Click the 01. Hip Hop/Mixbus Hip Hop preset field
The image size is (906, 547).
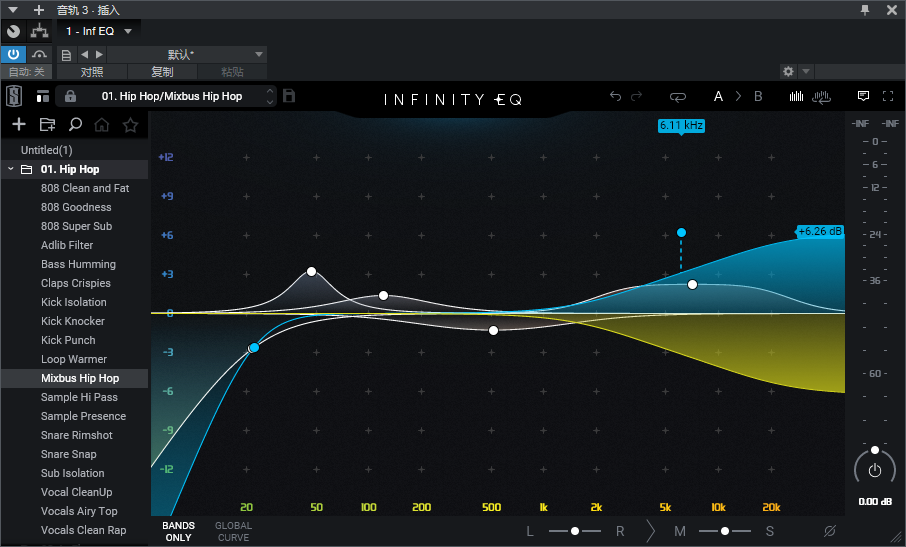tap(172, 96)
